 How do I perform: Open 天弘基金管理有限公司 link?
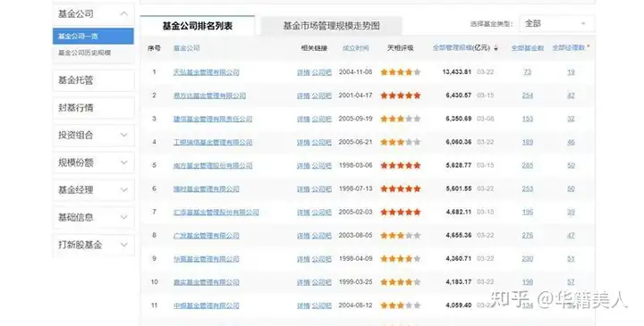[207, 72]
